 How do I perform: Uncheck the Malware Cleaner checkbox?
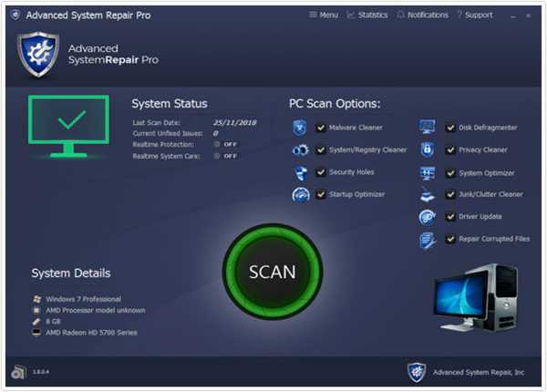pos(320,128)
